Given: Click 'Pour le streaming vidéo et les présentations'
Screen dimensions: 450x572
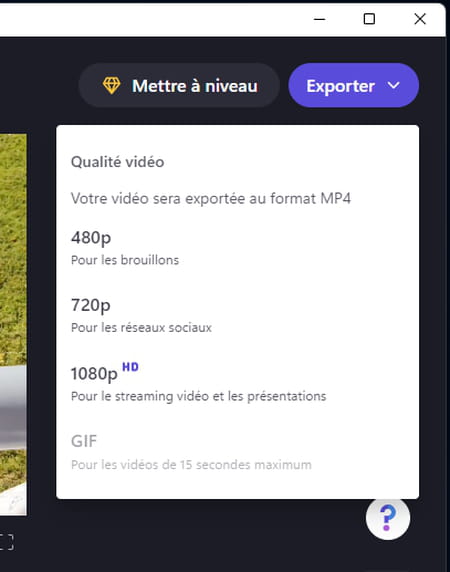Looking at the screenshot, I should (198, 396).
